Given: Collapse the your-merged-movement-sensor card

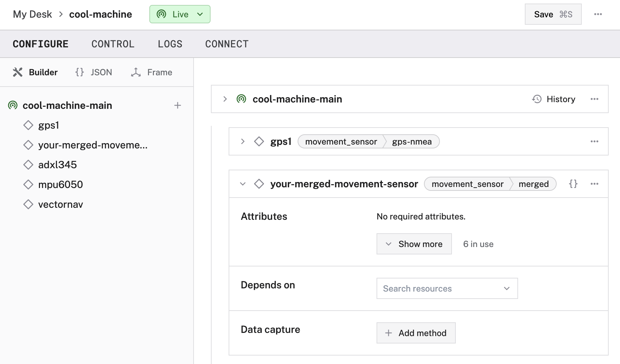Looking at the screenshot, I should (x=243, y=184).
